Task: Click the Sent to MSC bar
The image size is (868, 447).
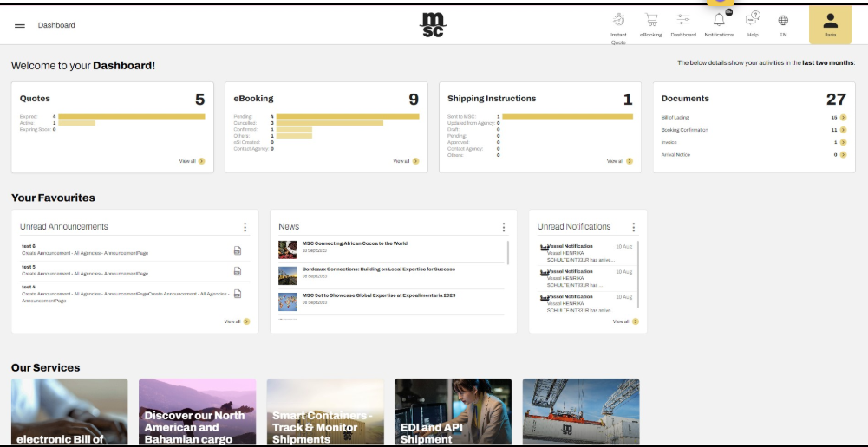Action: 567,117
